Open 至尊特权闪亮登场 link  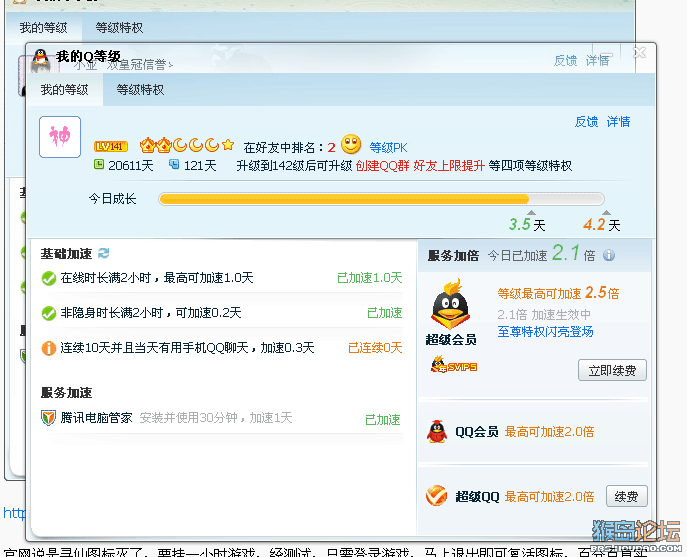point(545,332)
